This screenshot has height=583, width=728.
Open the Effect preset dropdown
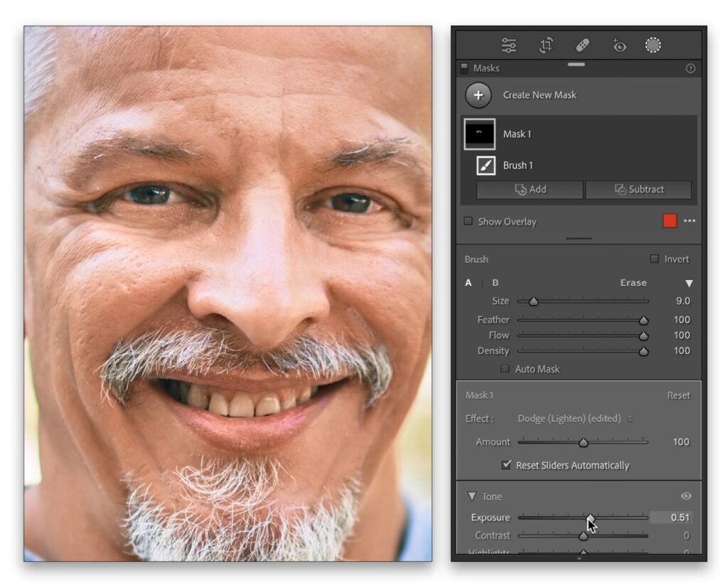coord(574,419)
